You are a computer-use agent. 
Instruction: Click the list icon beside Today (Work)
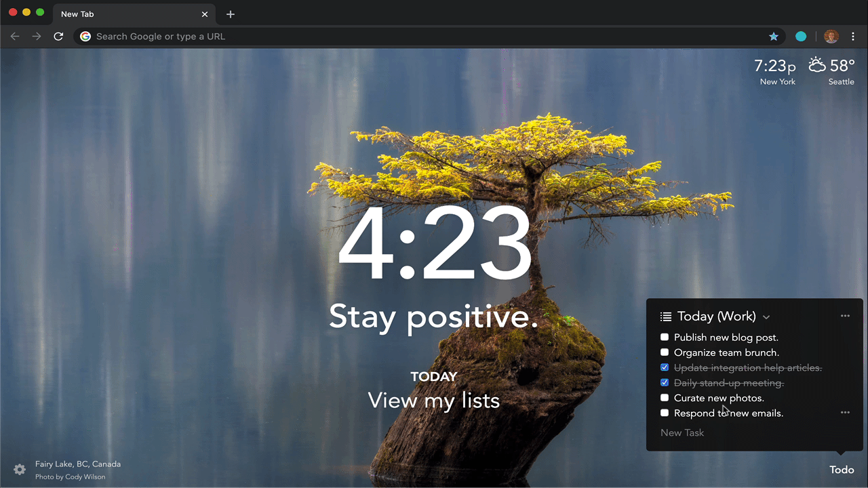click(x=666, y=317)
